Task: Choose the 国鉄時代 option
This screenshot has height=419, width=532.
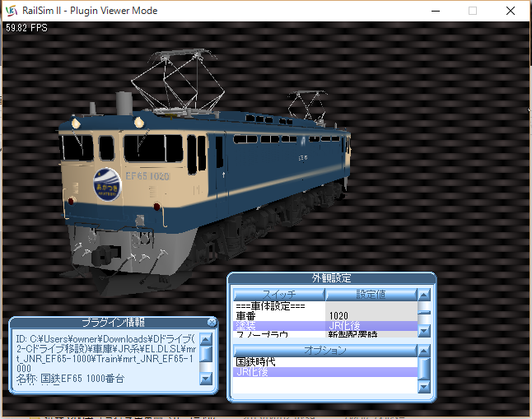Action: click(x=325, y=362)
